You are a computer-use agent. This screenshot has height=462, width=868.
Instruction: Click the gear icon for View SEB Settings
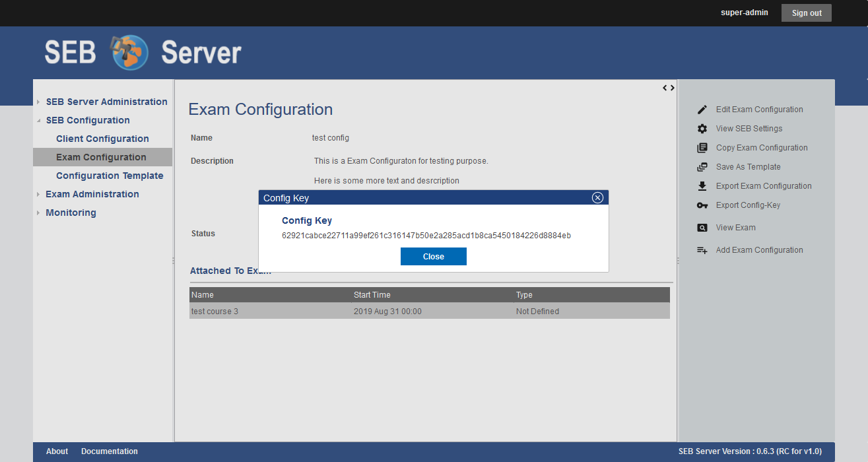[x=702, y=129]
